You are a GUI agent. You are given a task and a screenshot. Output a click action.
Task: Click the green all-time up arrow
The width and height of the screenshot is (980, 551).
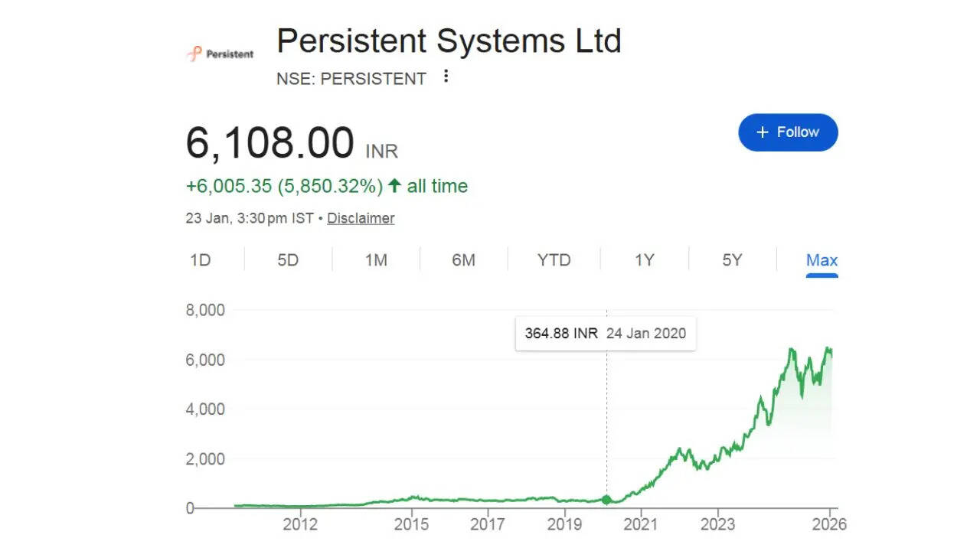[394, 186]
